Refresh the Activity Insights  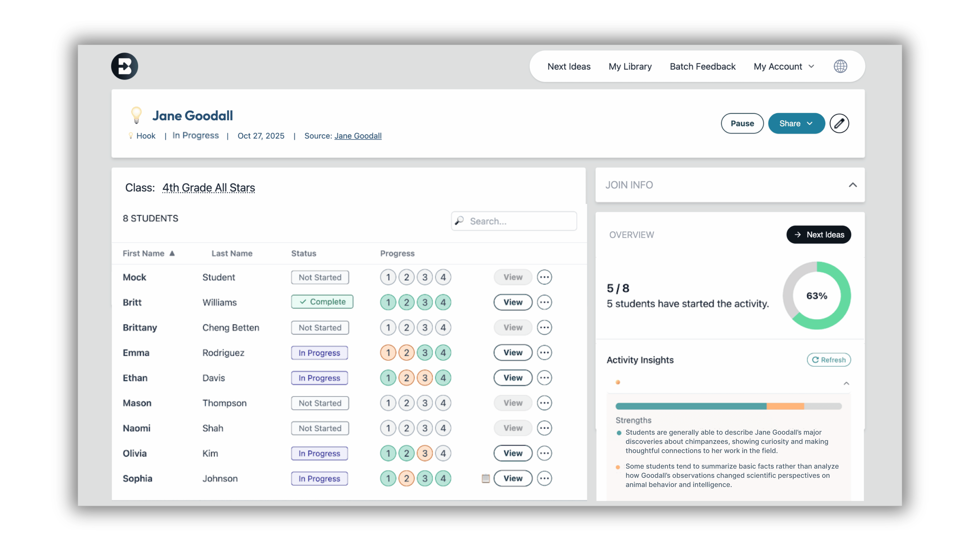tap(829, 360)
